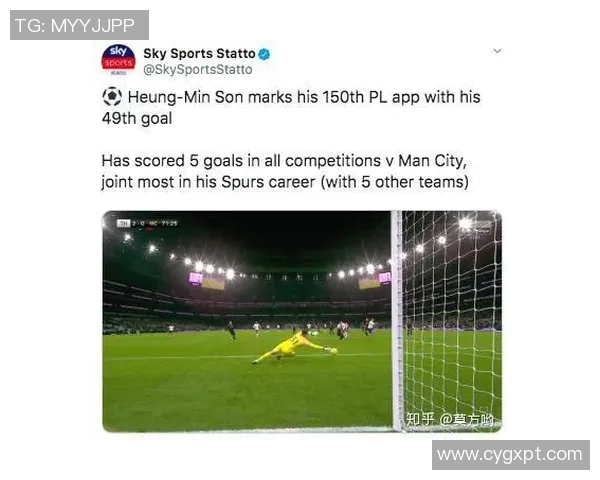This screenshot has width=600, height=480.
Task: Expand the tweet options chevron
Action: (497, 51)
